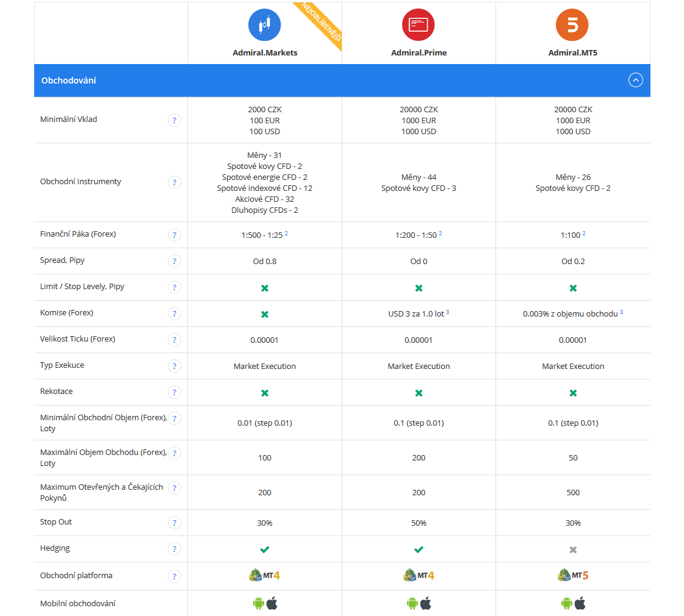Collapse the Obchodování section with chevron
The width and height of the screenshot is (684, 616).
click(636, 81)
